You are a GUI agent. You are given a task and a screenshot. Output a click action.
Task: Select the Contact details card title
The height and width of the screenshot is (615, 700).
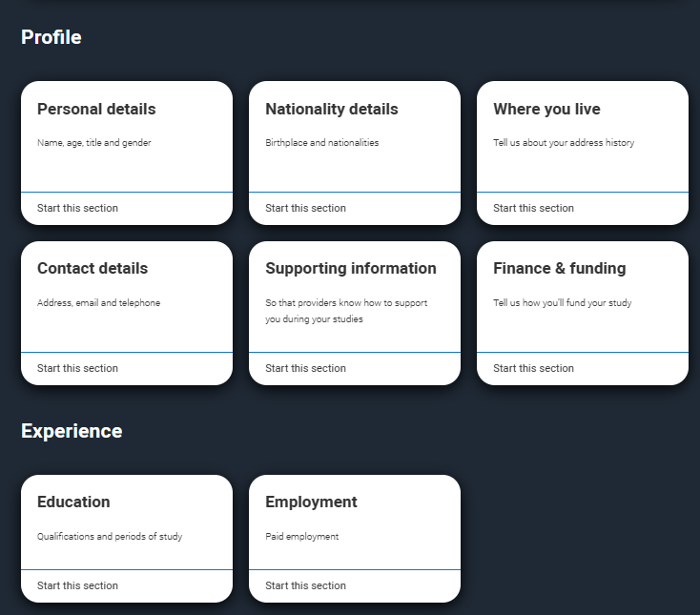coord(93,268)
